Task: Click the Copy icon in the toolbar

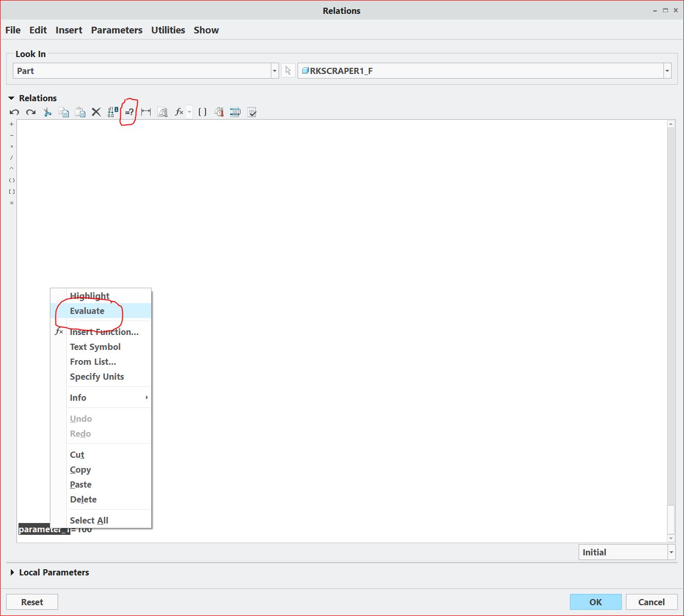Action: click(64, 111)
